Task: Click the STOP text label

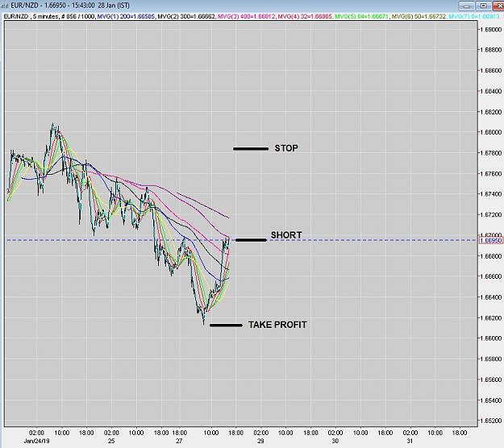Action: click(x=286, y=148)
